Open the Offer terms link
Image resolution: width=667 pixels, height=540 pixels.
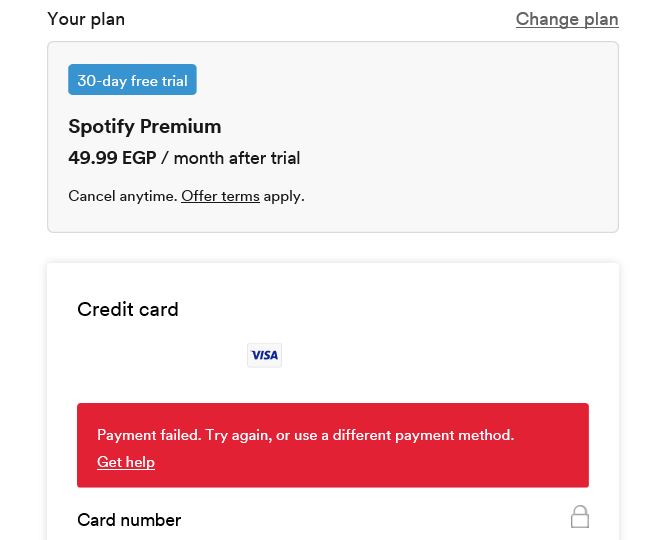[220, 196]
